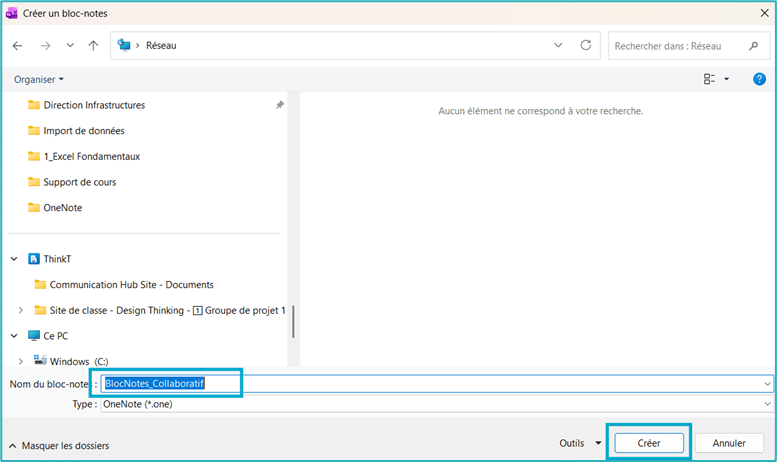Refresh the Réseau folder view
Screen dimensions: 777x462
tap(585, 45)
